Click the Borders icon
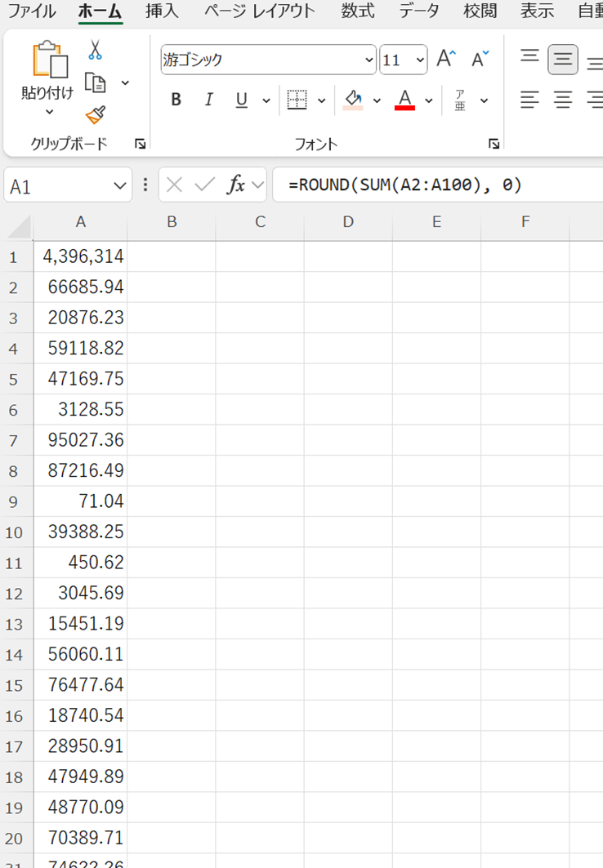 pyautogui.click(x=297, y=100)
